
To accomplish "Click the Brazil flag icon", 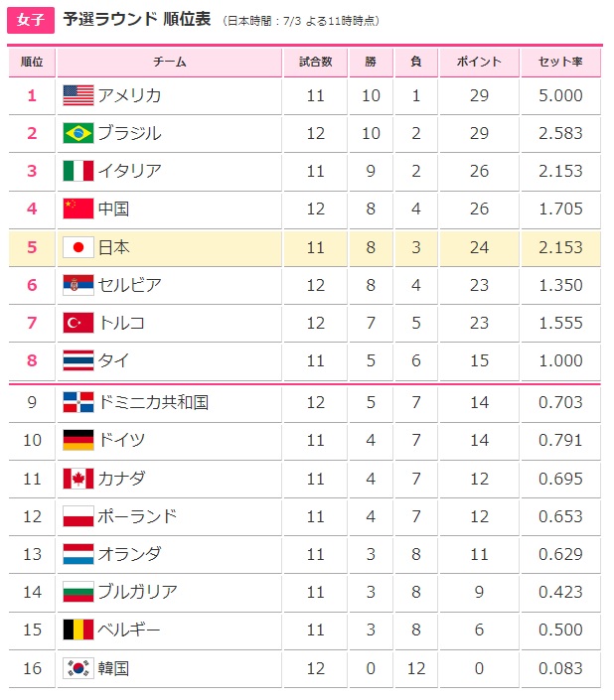I will pos(77,133).
